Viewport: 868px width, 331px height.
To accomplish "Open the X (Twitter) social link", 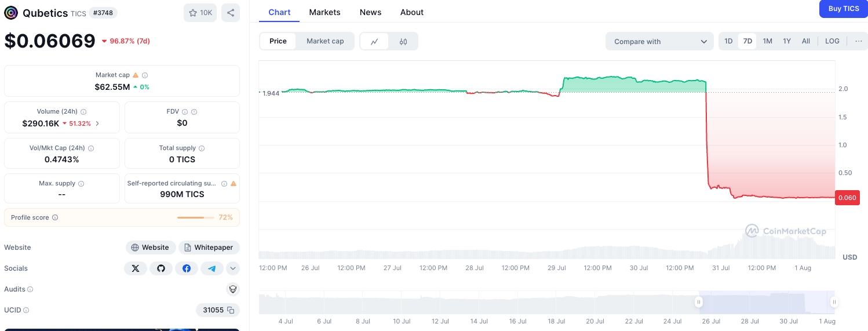I will coord(136,268).
